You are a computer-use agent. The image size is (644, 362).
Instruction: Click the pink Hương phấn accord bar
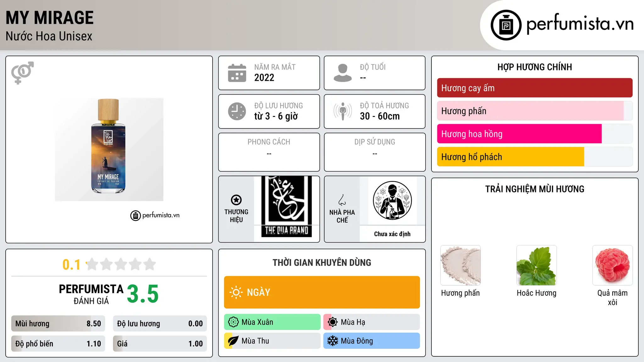535,111
